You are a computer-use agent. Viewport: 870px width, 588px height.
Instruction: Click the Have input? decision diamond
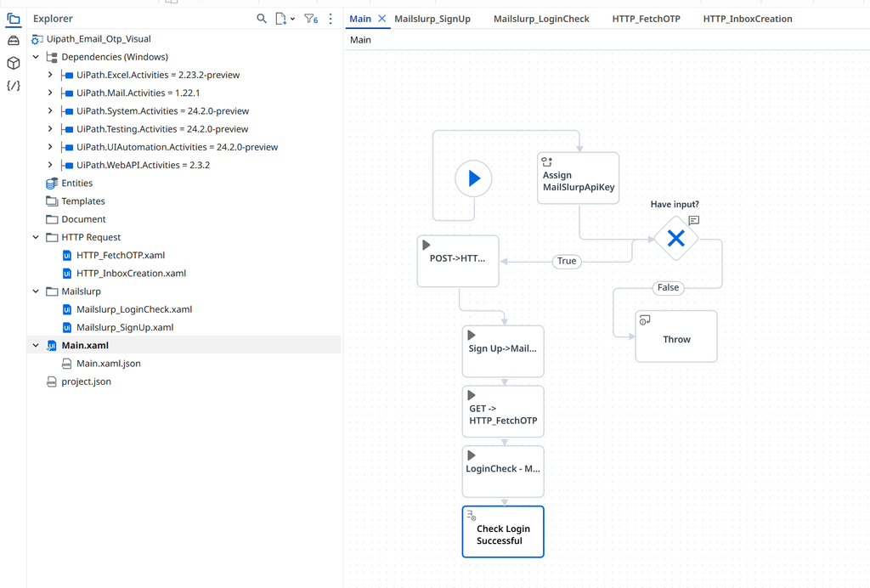point(675,239)
